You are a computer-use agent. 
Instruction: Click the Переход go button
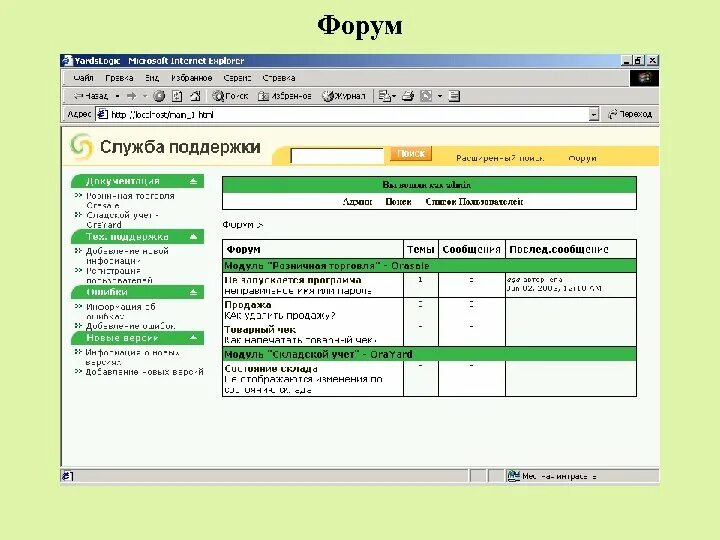pyautogui.click(x=630, y=114)
